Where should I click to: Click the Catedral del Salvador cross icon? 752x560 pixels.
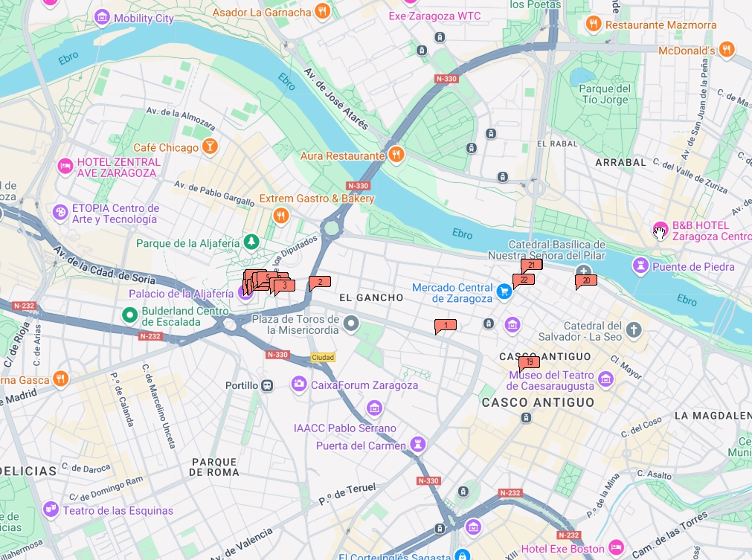pos(634,330)
